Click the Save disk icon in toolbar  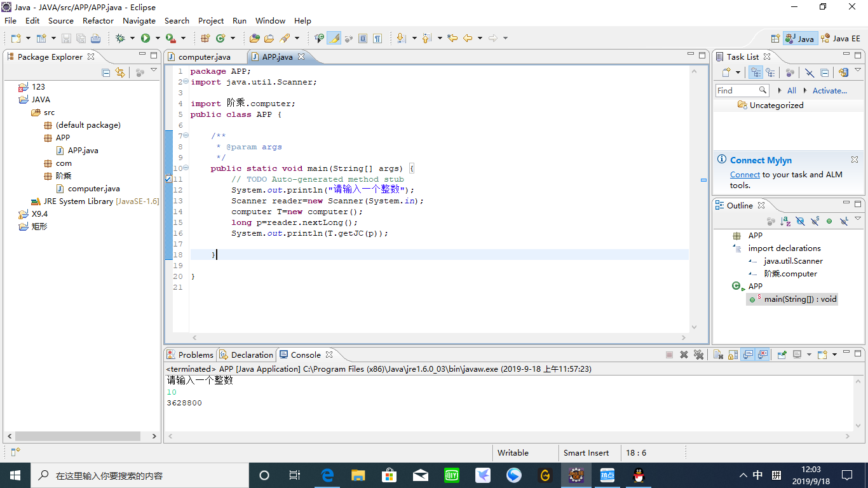pos(66,38)
